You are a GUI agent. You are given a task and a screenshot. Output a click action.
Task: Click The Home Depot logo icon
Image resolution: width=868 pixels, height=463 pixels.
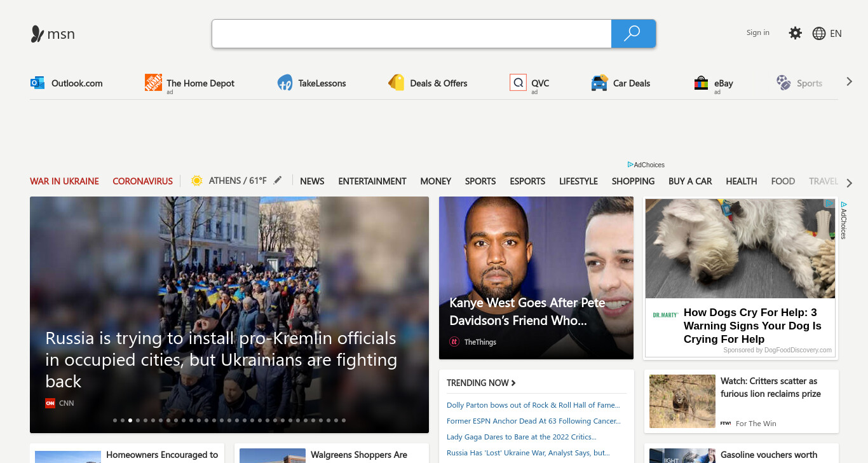pyautogui.click(x=153, y=83)
